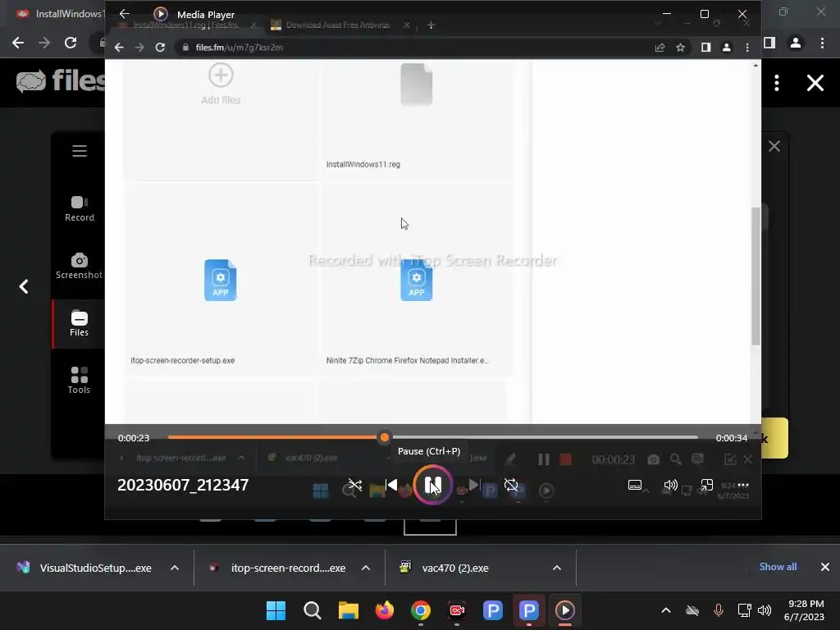Open Firefox from taskbar

(384, 610)
